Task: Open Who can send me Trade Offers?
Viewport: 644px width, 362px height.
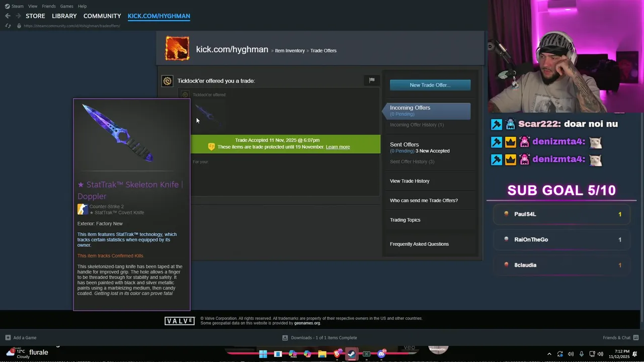Action: (424, 201)
